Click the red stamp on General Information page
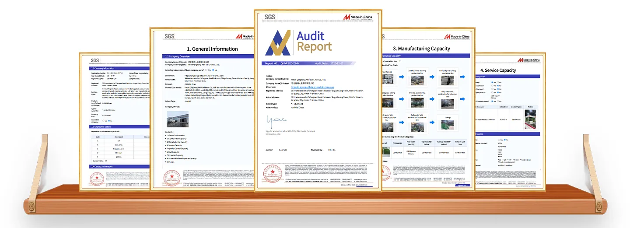The image size is (644, 228). click(x=172, y=179)
